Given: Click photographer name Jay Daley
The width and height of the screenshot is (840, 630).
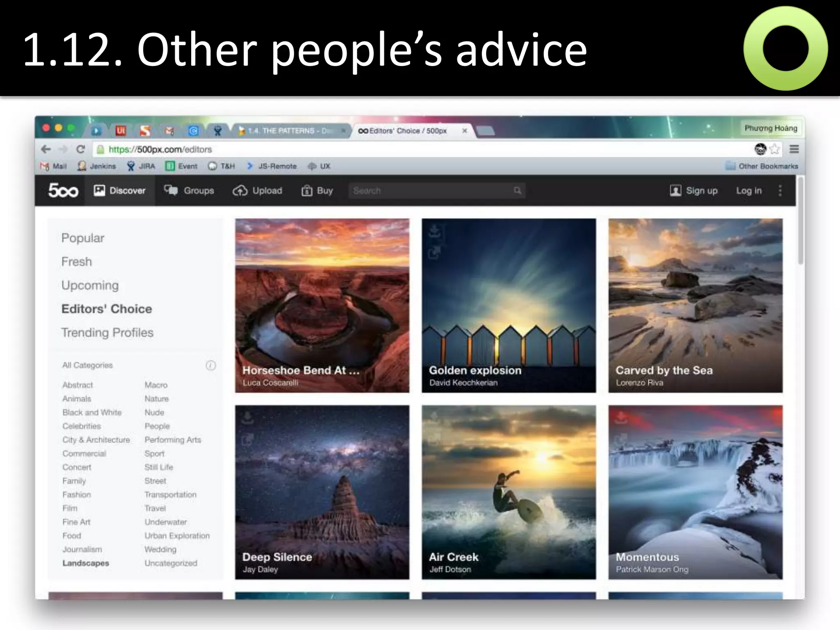Looking at the screenshot, I should coord(260,569).
